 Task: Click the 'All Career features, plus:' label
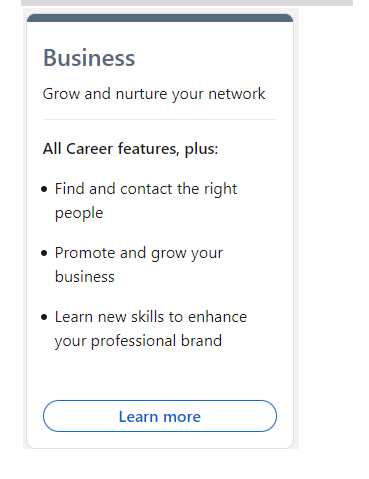[130, 149]
